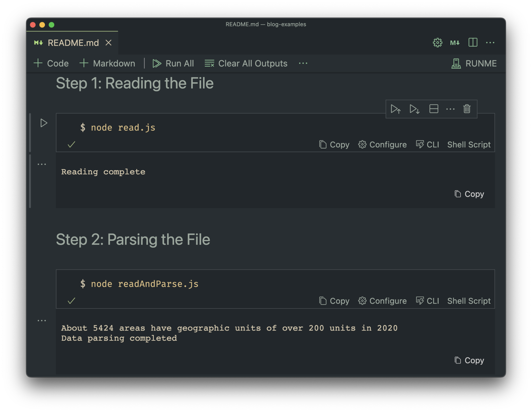The width and height of the screenshot is (532, 412).
Task: Run All cells
Action: click(x=173, y=63)
